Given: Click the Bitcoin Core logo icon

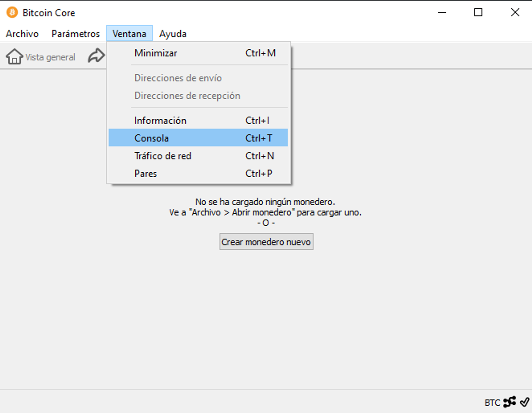Looking at the screenshot, I should point(12,12).
